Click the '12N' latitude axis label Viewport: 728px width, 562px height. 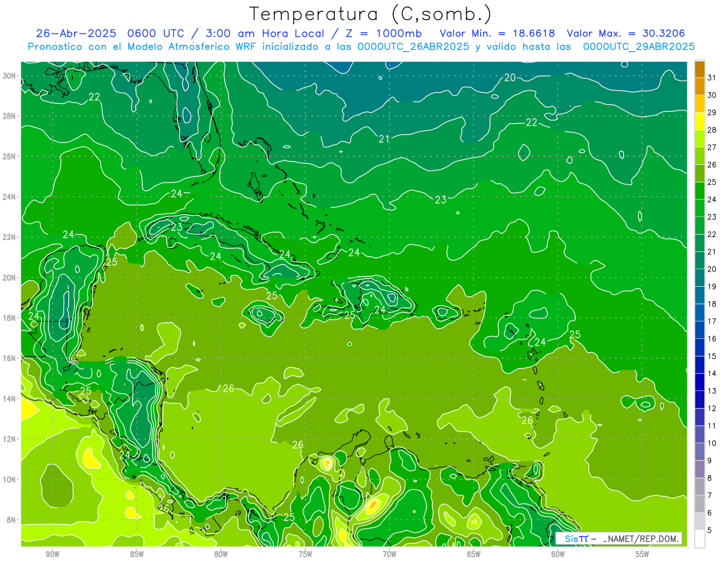coord(9,439)
